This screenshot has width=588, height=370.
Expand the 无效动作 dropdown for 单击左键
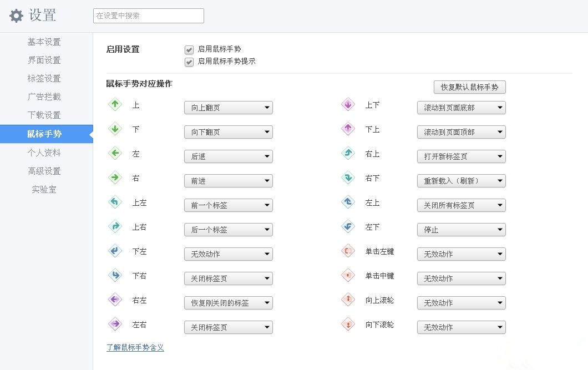click(461, 254)
